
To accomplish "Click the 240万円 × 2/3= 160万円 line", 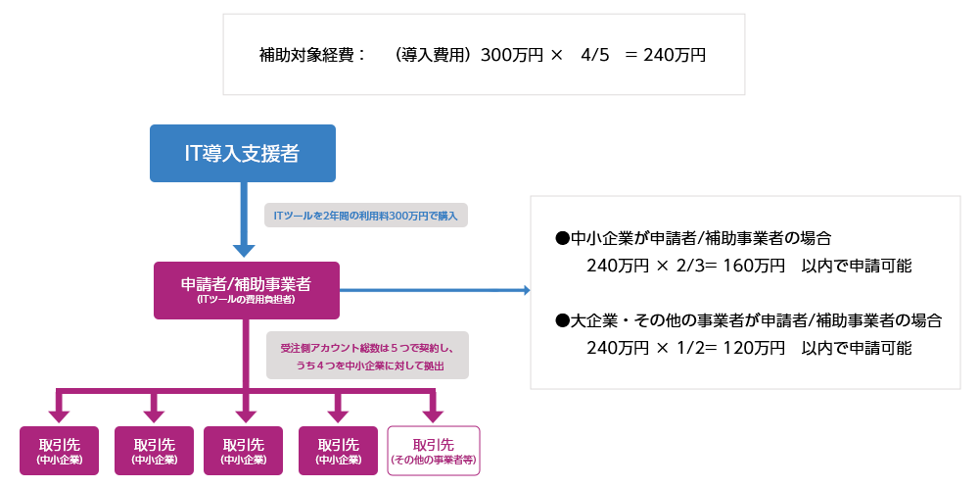I will (685, 266).
